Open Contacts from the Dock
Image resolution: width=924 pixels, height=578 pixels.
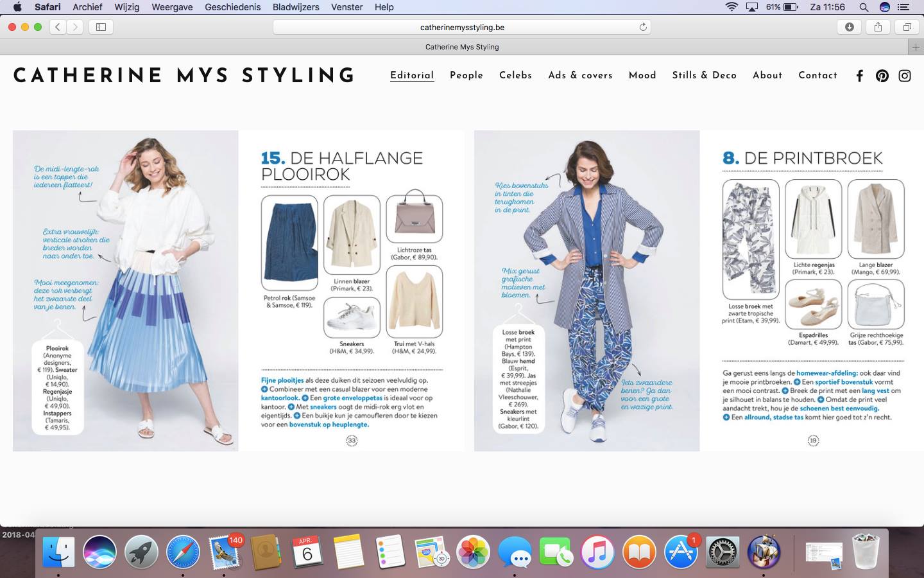pos(266,552)
